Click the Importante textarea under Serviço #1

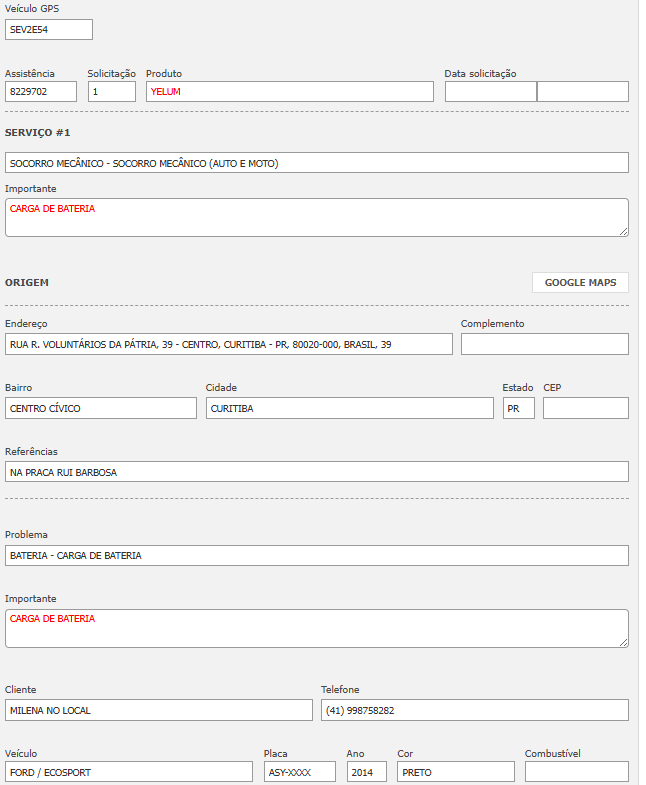pos(316,217)
